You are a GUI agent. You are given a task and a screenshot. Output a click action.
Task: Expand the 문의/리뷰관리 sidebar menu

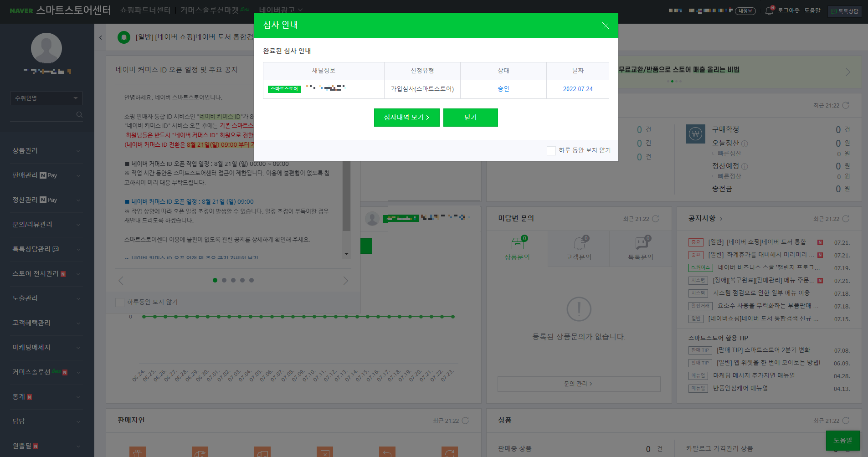(x=46, y=225)
